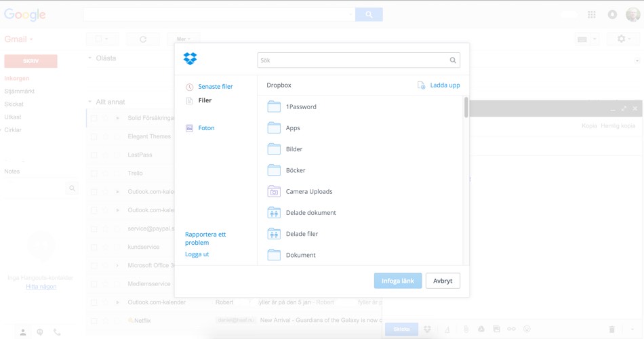Tick the Medlemsservice email checkbox
This screenshot has width=644, height=339.
[x=94, y=284]
